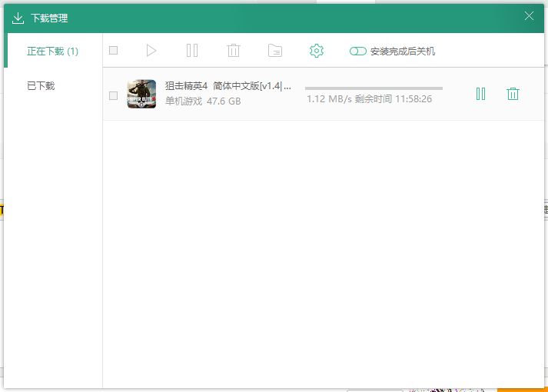This screenshot has width=548, height=392.
Task: Open download settings gear icon
Action: (317, 51)
